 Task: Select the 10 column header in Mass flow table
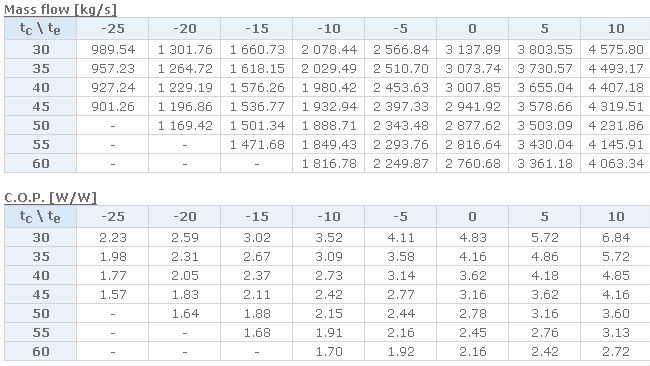tap(616, 29)
